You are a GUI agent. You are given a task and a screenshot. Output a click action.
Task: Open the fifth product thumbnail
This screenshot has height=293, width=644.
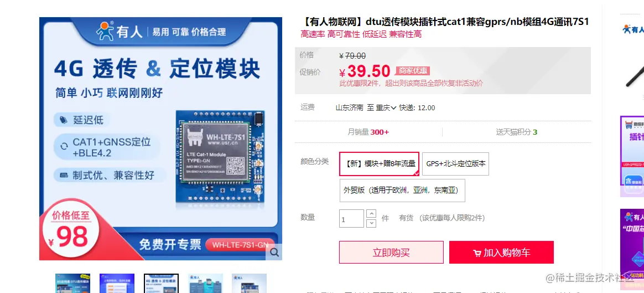point(250,283)
